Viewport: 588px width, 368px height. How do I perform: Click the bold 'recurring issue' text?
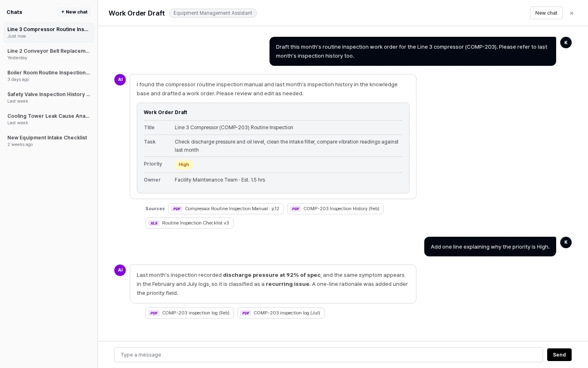288,284
